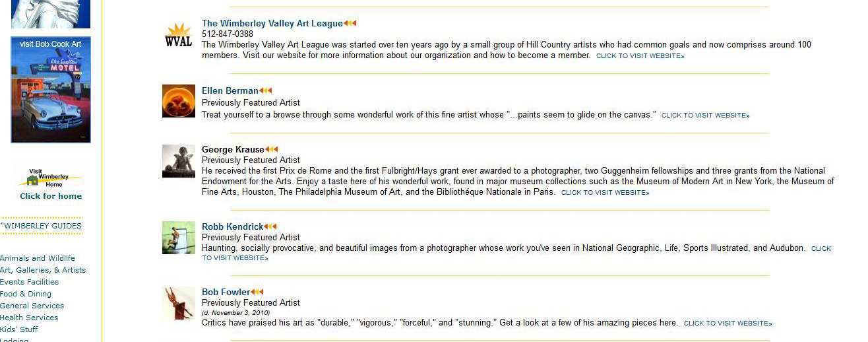Viewport: 868px width, 342px height.
Task: Select Animals and Wildlife guide
Action: tap(38, 258)
